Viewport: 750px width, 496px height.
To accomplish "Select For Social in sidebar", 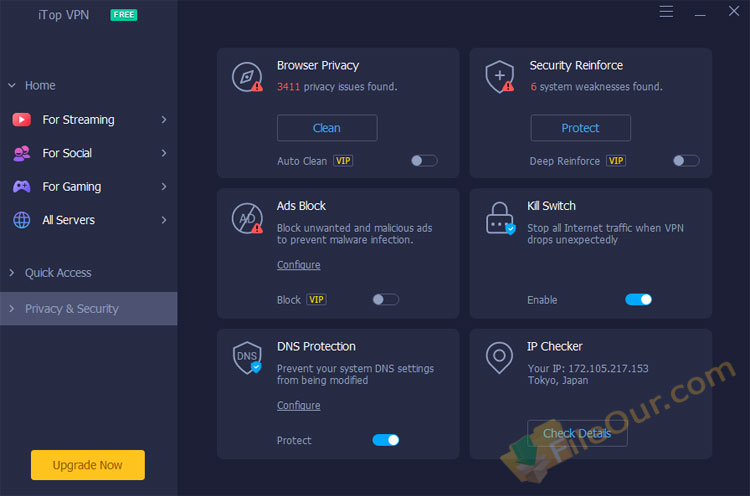I will tap(89, 153).
